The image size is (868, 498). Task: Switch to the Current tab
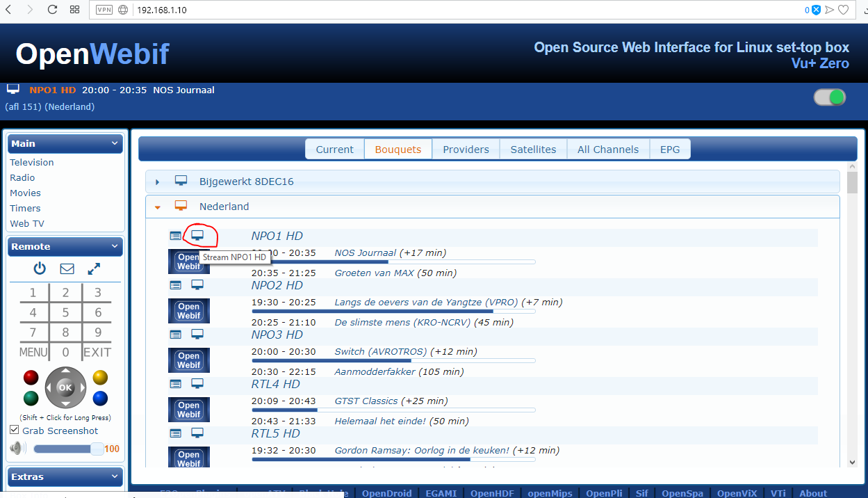[x=335, y=149]
